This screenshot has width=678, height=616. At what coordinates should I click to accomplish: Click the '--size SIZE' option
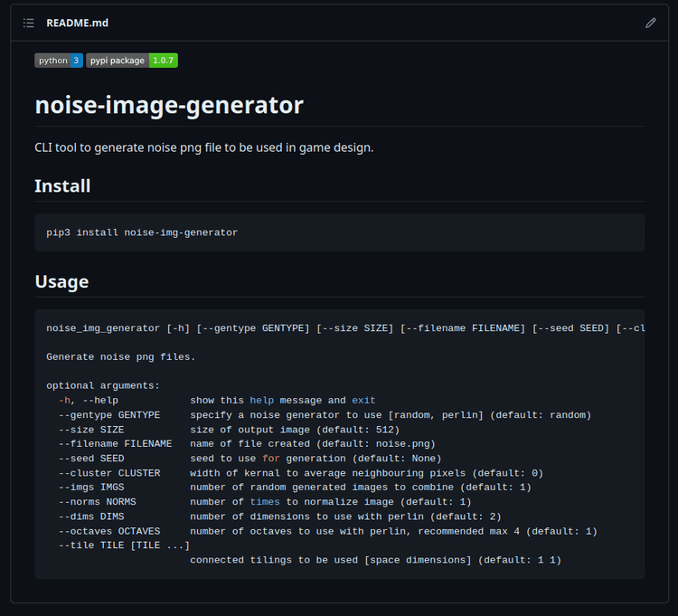(x=91, y=430)
